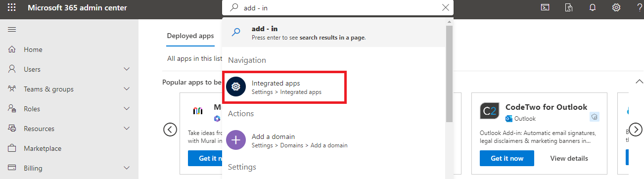Open the settings gear in header
Screen dimensions: 644x179
pyautogui.click(x=616, y=7)
